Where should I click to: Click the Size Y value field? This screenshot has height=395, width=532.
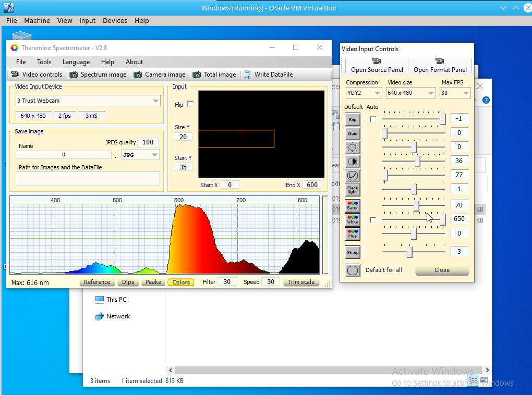point(183,137)
